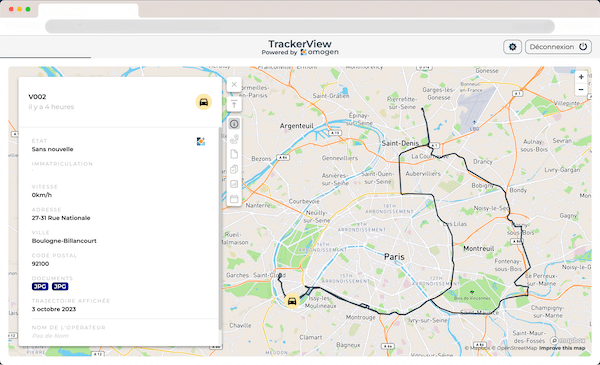Click the Omogen icon next to État

pyautogui.click(x=201, y=142)
